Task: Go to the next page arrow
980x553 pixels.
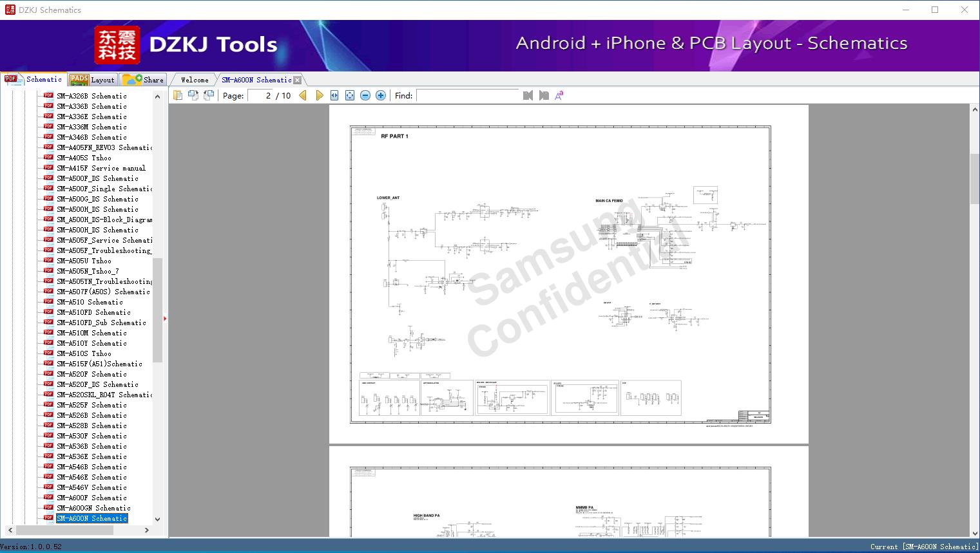Action: click(x=319, y=95)
